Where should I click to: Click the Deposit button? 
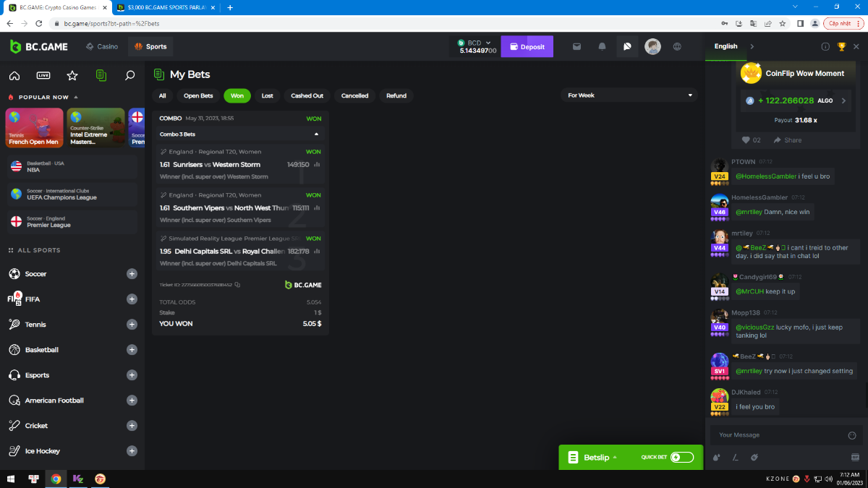click(x=527, y=47)
